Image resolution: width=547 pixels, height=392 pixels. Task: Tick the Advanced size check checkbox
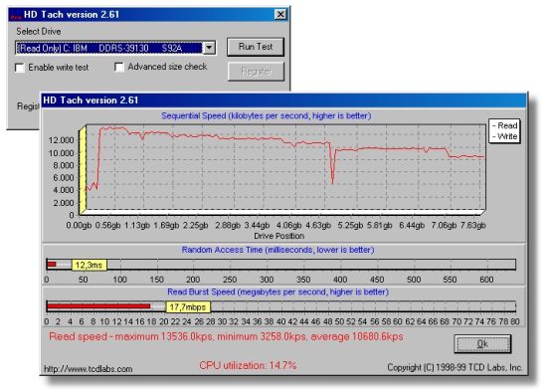119,67
